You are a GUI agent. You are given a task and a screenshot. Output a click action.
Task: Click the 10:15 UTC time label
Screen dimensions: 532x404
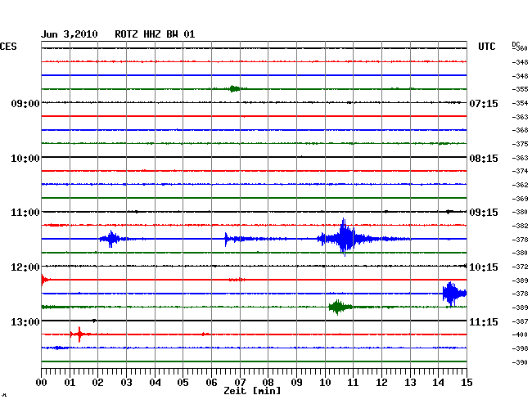pyautogui.click(x=484, y=267)
